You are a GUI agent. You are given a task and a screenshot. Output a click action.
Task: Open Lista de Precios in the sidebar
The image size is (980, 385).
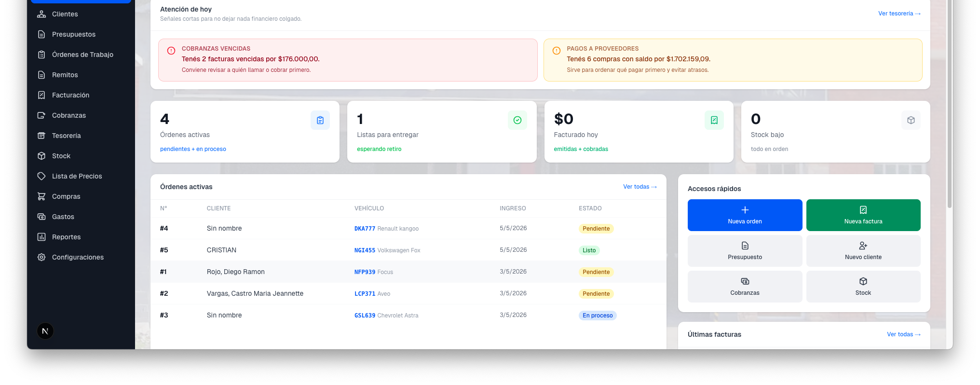(81, 176)
